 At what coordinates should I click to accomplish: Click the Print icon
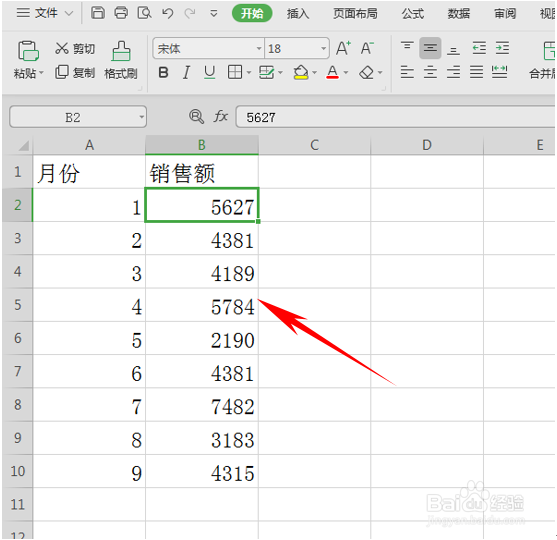click(121, 13)
